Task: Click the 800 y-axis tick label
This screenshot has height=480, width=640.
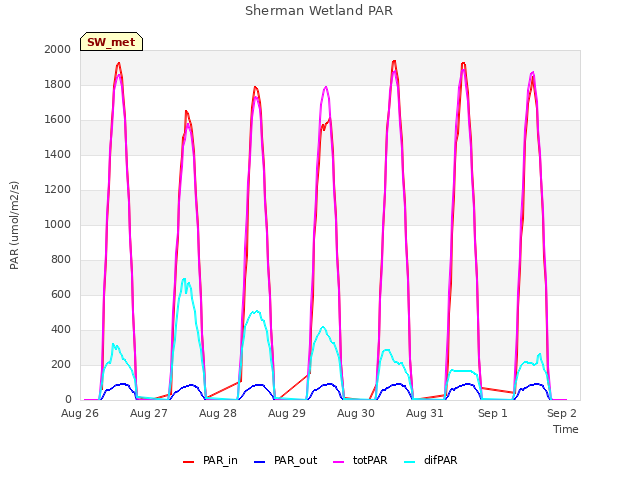Action: 61,260
